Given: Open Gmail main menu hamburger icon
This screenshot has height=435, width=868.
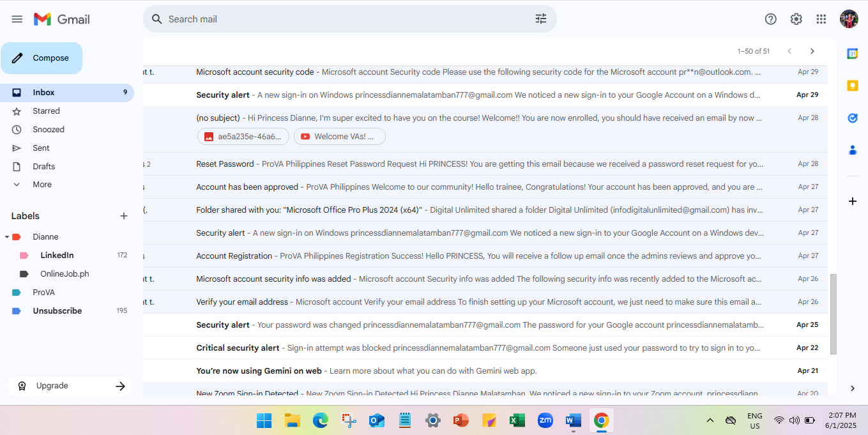Looking at the screenshot, I should pyautogui.click(x=17, y=19).
